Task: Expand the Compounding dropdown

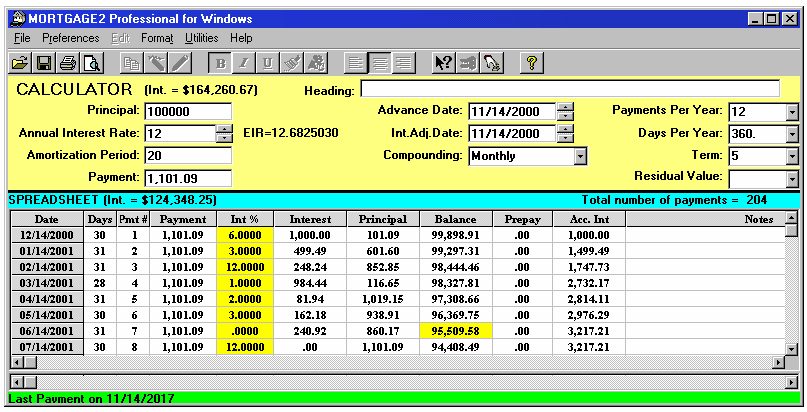Action: (x=579, y=156)
